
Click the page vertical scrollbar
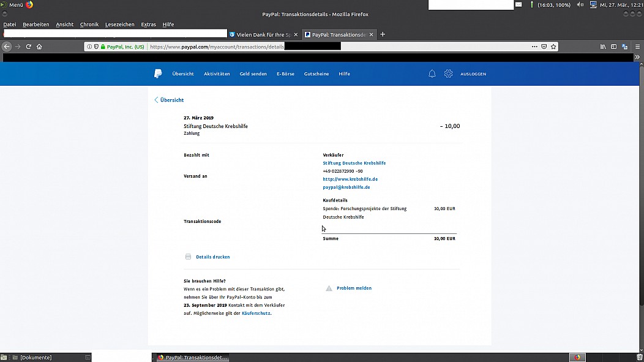point(642,185)
